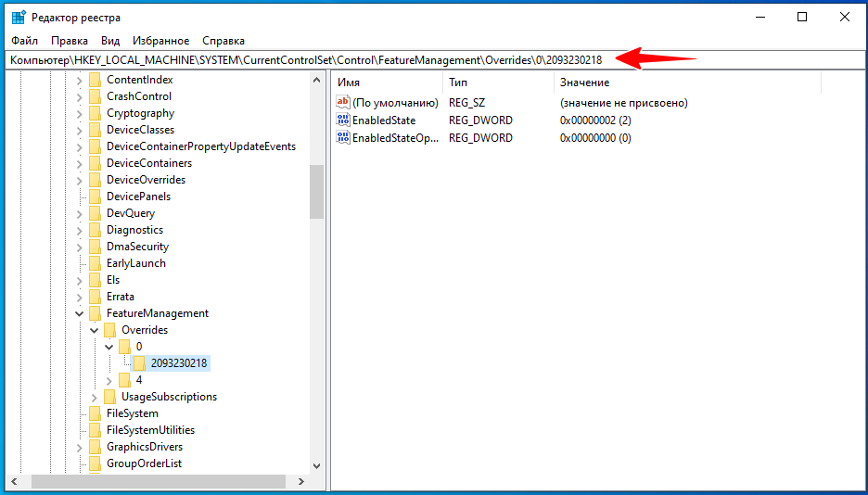868x495 pixels.
Task: Click the horizontal scroll left arrow
Action: 14,482
